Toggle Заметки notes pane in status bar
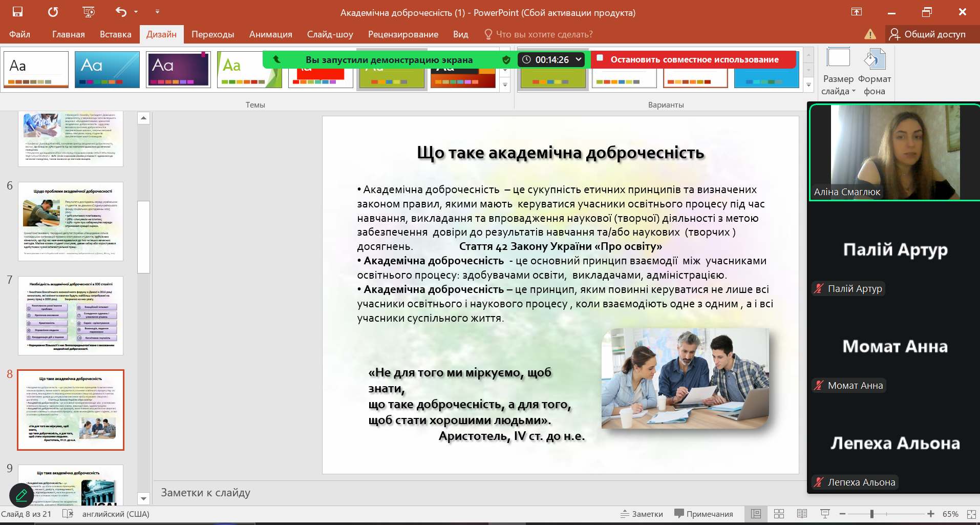980x525 pixels. [x=642, y=514]
